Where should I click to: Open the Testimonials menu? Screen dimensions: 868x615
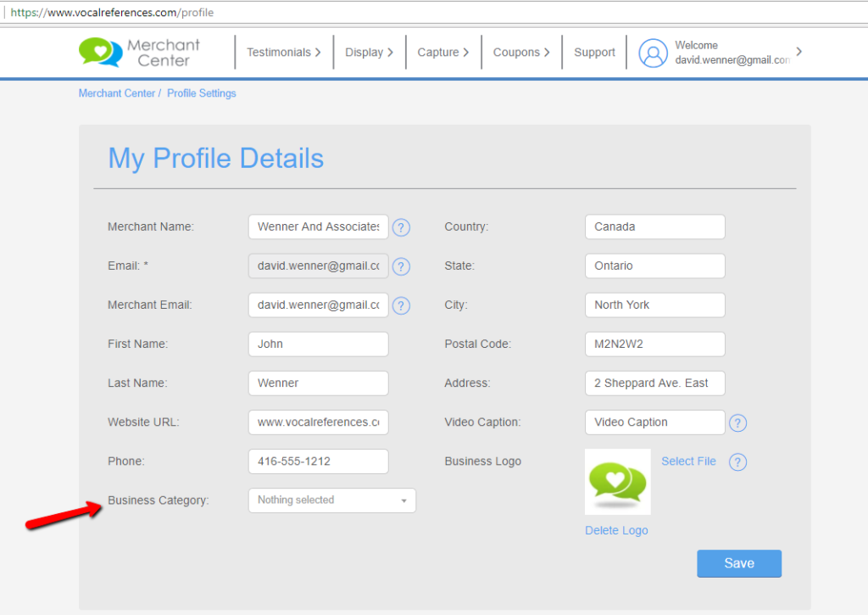pos(283,53)
